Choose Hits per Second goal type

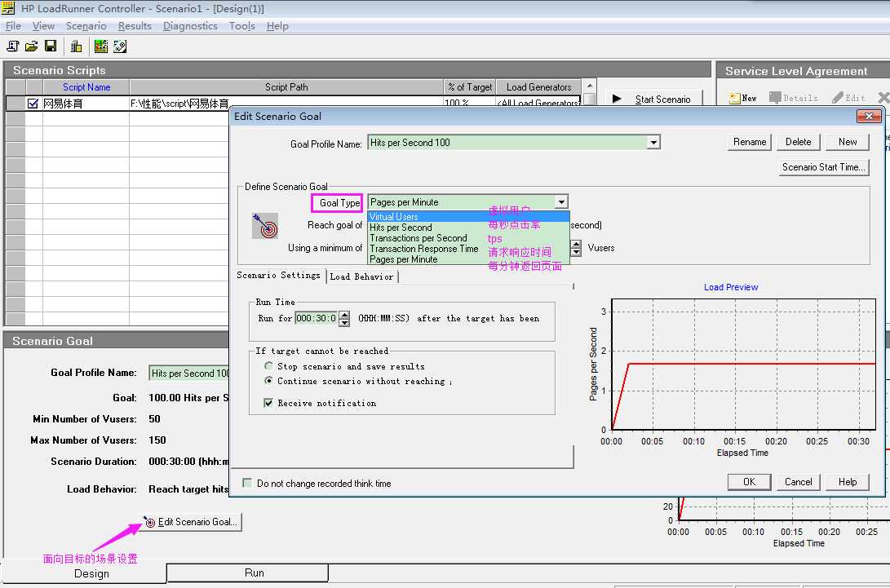468,227
